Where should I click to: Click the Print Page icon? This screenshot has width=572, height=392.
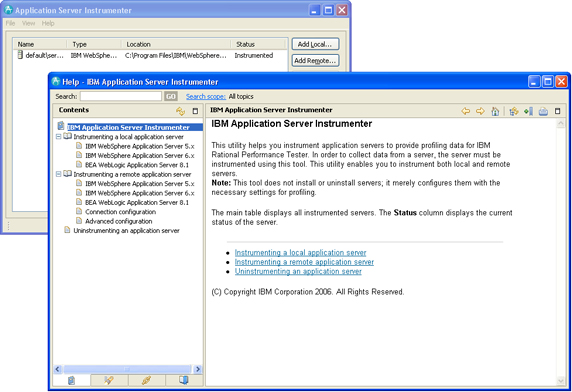point(543,111)
